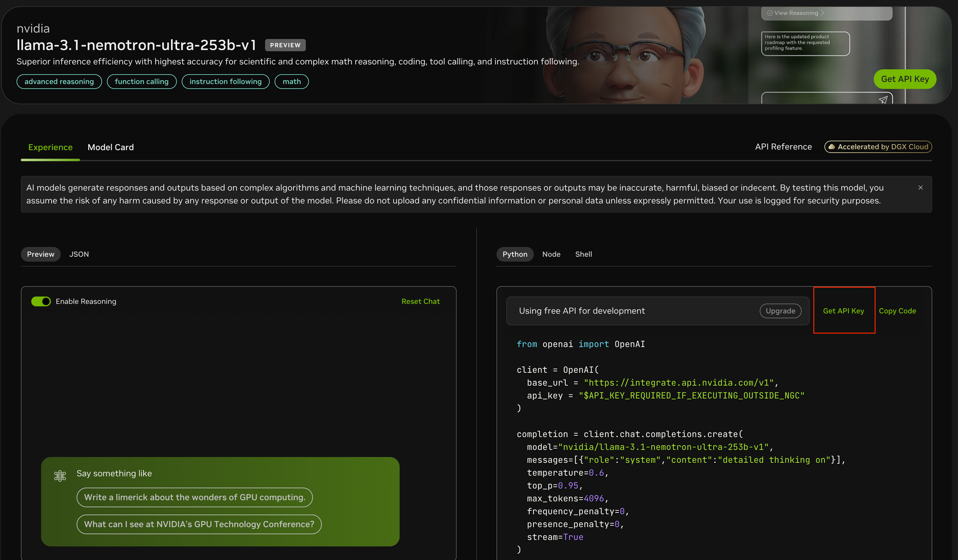Screen dimensions: 958x560
Task: Click the stream=True line
Action: [x=555, y=537]
